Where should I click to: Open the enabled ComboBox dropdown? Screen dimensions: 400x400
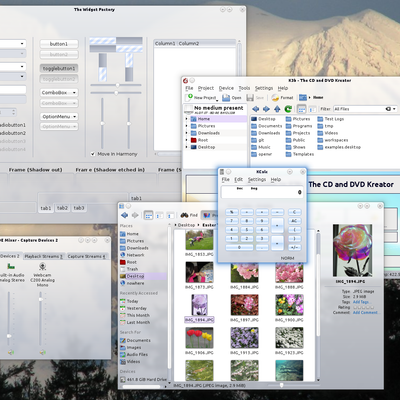[x=59, y=92]
